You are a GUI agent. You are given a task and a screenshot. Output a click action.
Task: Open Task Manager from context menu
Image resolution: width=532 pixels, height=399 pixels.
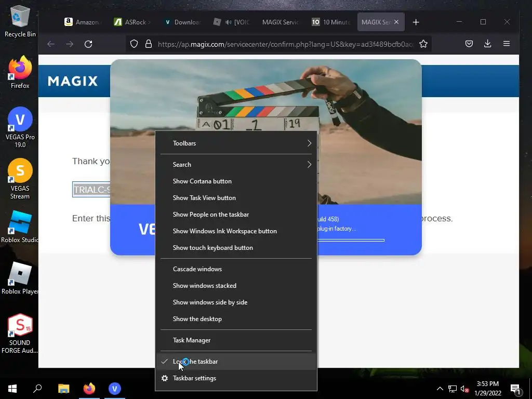236,340
